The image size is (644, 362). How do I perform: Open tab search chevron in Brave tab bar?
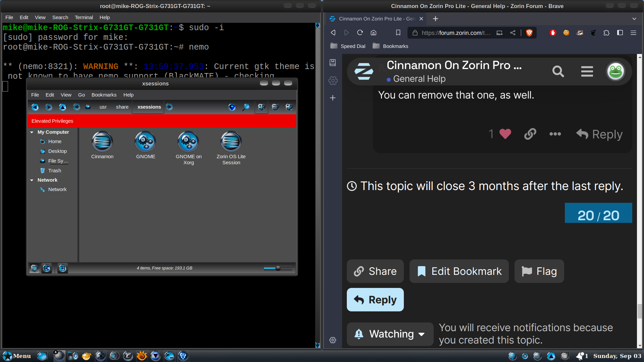634,19
